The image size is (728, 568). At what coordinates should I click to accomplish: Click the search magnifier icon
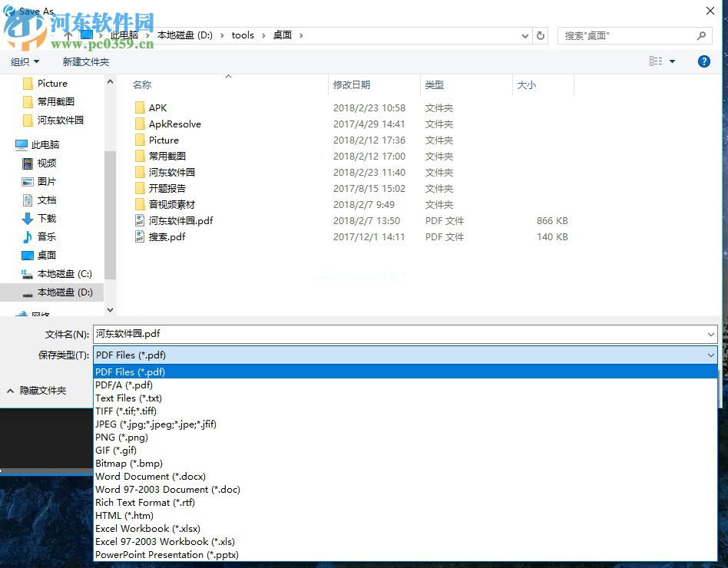coord(702,35)
